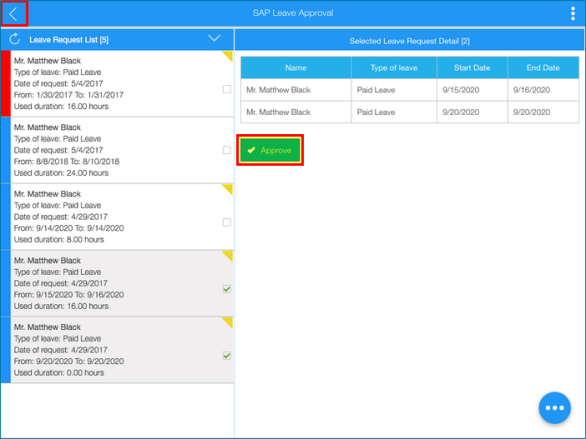Tap the blue floating more-options button

[555, 408]
